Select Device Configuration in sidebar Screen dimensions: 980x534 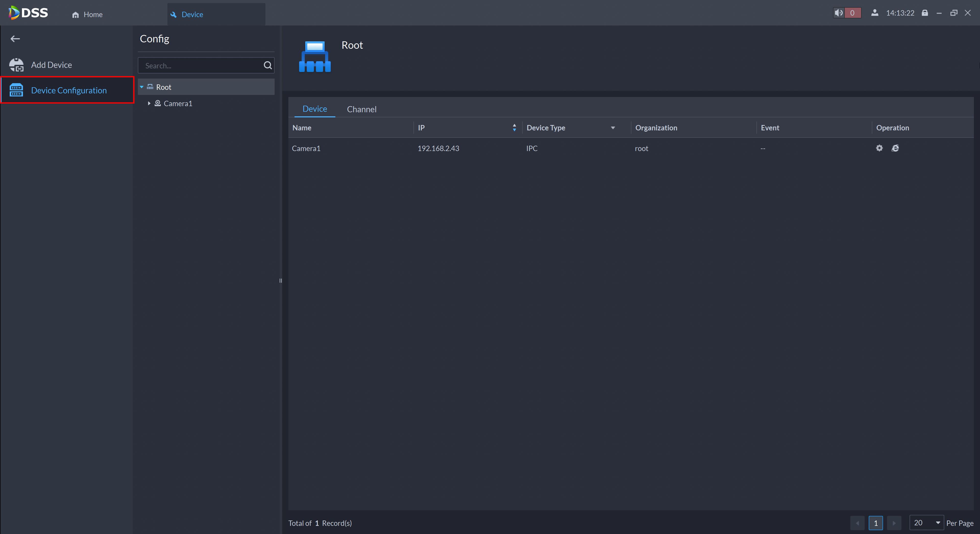pos(68,90)
